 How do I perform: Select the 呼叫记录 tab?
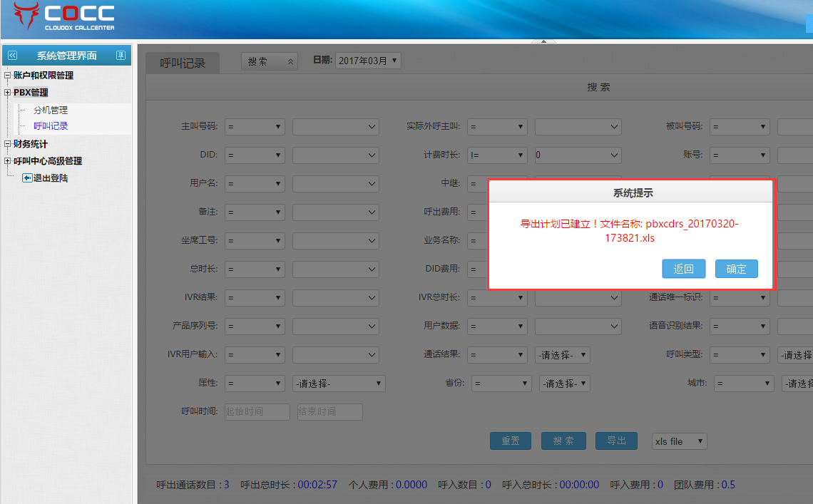(183, 63)
